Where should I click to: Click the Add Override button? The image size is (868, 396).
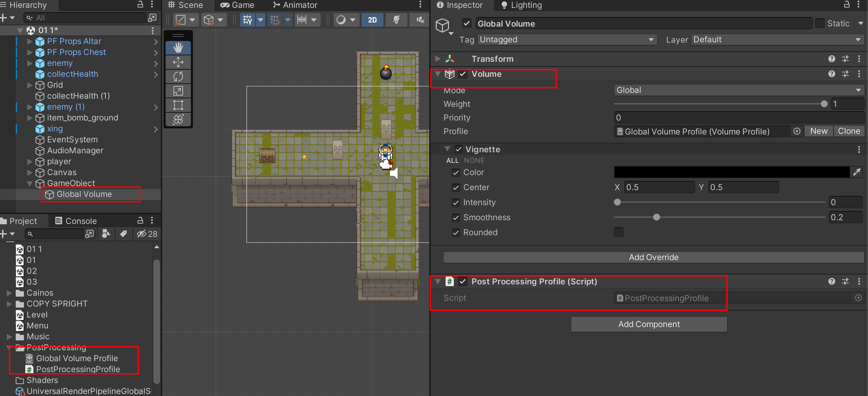coord(653,257)
